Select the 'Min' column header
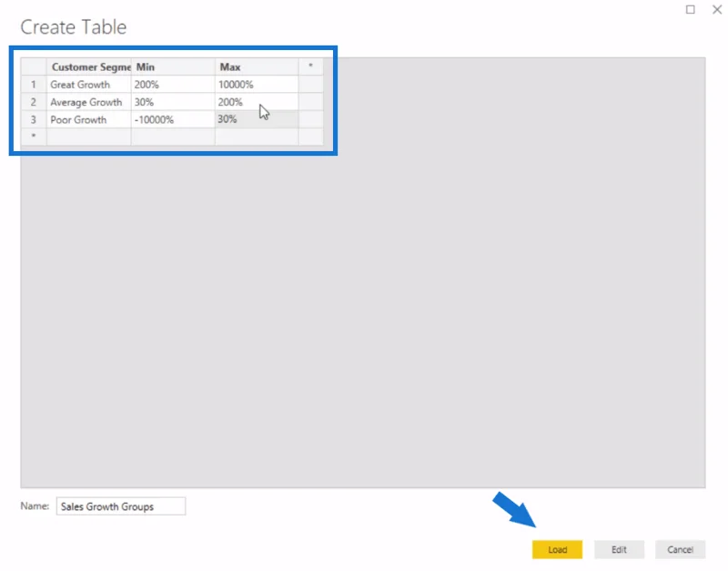728x571 pixels. [x=173, y=66]
